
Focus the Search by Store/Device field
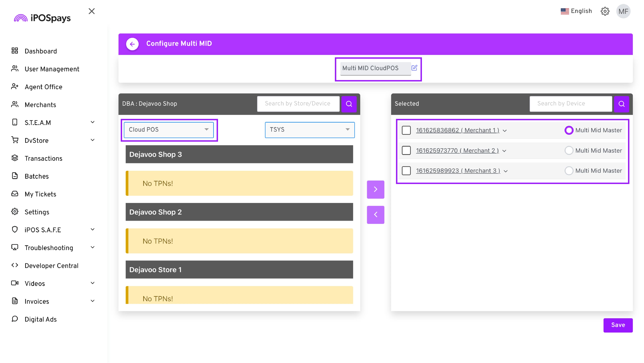298,104
